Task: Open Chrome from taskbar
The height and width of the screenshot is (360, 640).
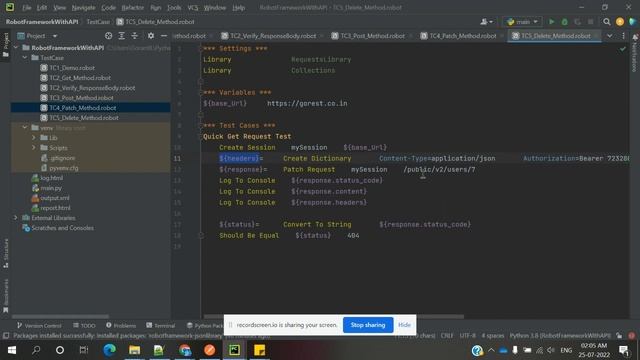Action: (184, 350)
